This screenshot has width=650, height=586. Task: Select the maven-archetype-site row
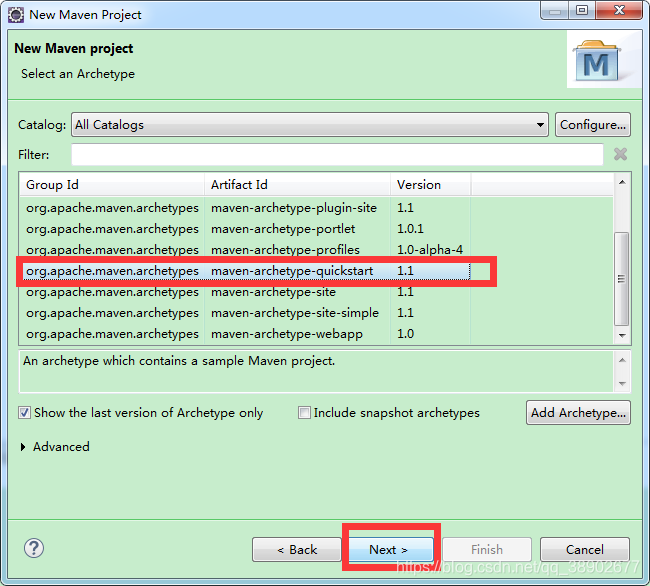[x=245, y=292]
